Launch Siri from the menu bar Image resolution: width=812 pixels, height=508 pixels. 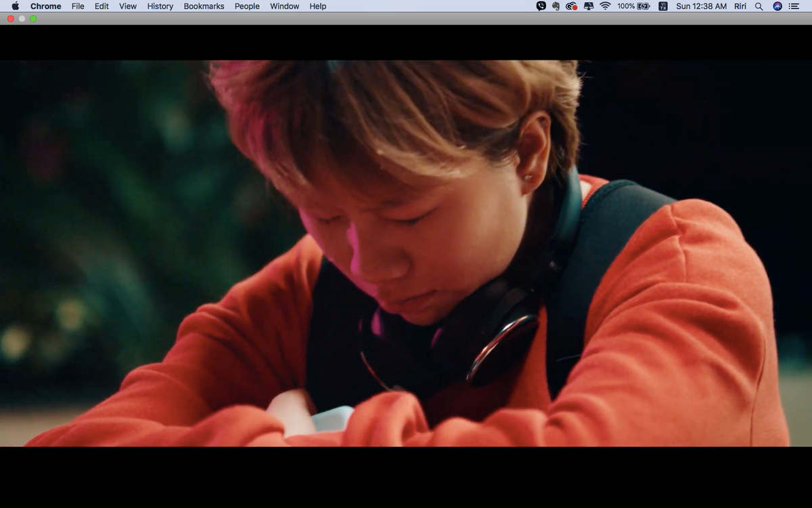pos(777,6)
